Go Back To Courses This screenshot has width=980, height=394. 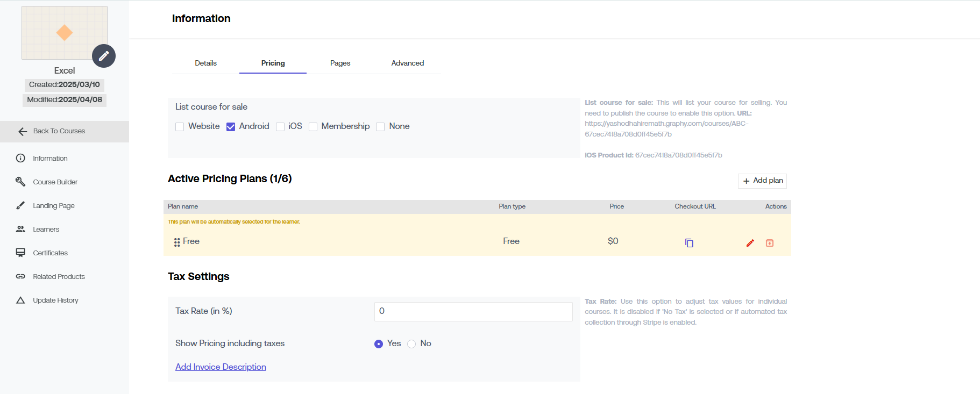(59, 131)
